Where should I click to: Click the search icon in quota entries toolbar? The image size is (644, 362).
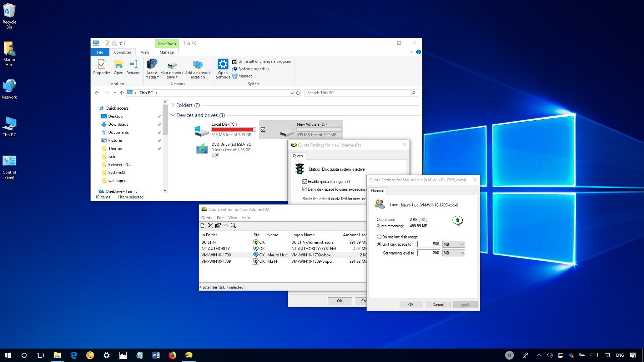(x=234, y=226)
